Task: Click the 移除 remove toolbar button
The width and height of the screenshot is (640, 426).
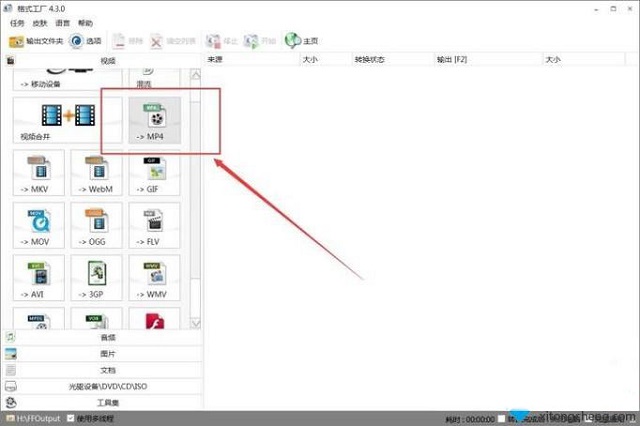Action: [128, 41]
